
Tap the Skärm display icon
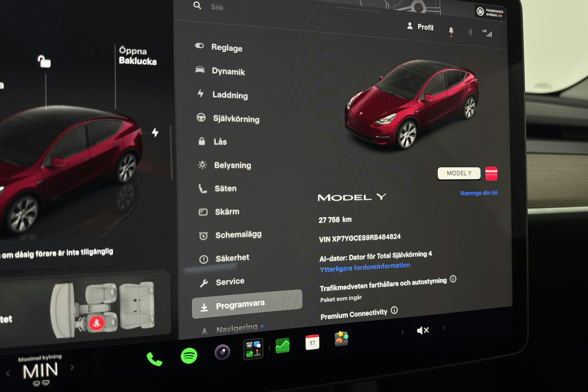[203, 212]
